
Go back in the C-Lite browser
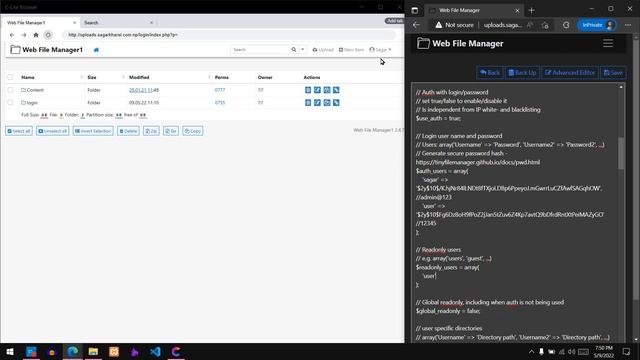[x=12, y=35]
